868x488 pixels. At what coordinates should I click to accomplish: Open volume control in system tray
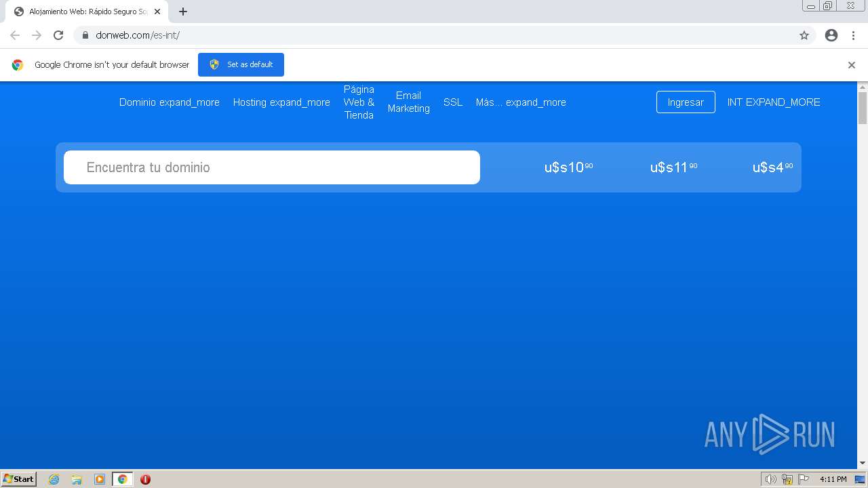770,479
